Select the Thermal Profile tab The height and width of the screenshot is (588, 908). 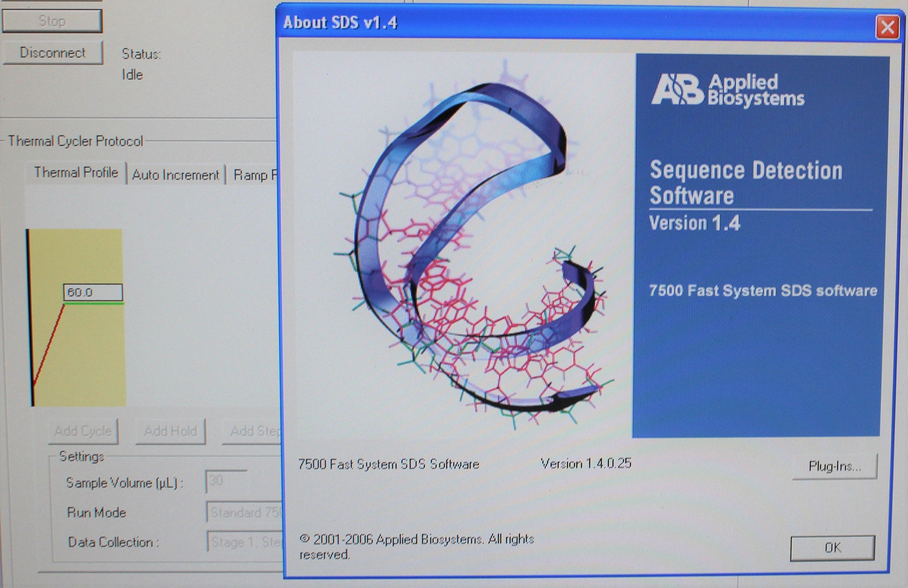[x=76, y=173]
